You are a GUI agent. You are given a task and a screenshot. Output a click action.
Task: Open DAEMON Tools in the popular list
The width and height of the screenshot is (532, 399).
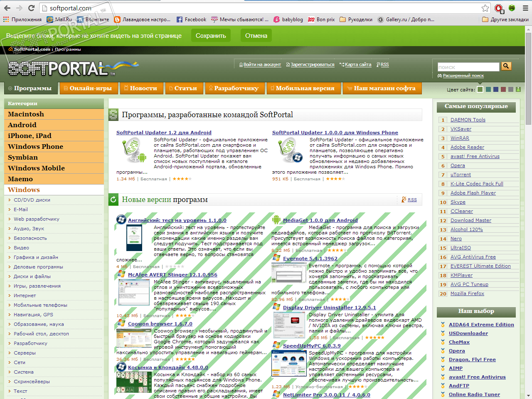point(468,120)
